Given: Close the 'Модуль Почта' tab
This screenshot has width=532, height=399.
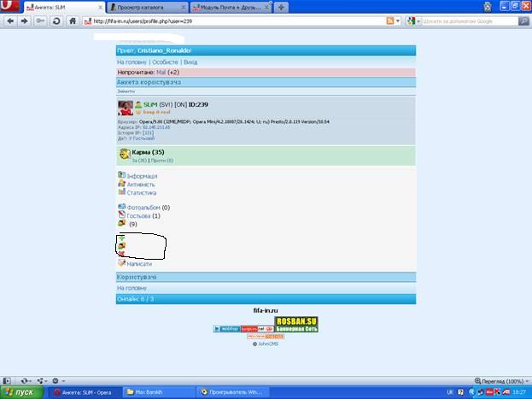Looking at the screenshot, I should coord(266,7).
